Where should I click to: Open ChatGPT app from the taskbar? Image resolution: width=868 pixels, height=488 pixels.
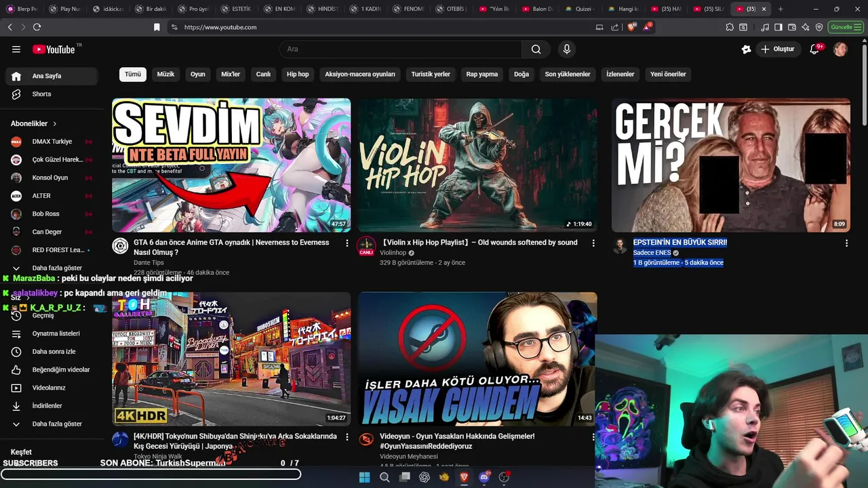[425, 477]
